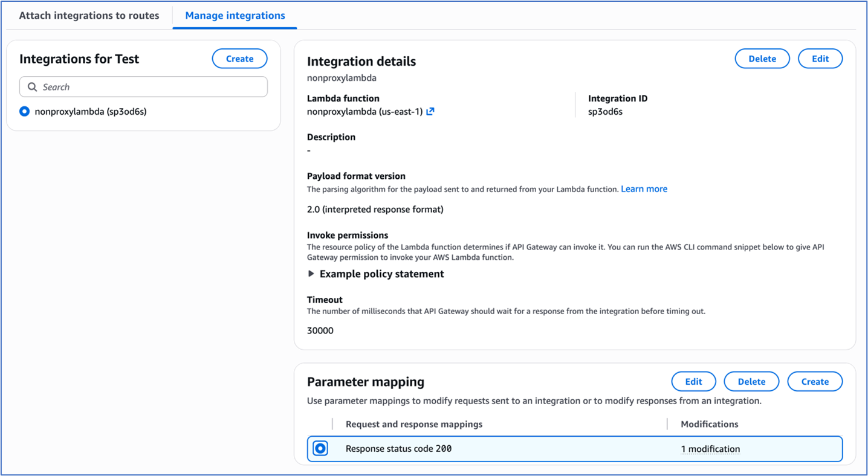Click Edit in the Parameter mapping section

pos(693,381)
